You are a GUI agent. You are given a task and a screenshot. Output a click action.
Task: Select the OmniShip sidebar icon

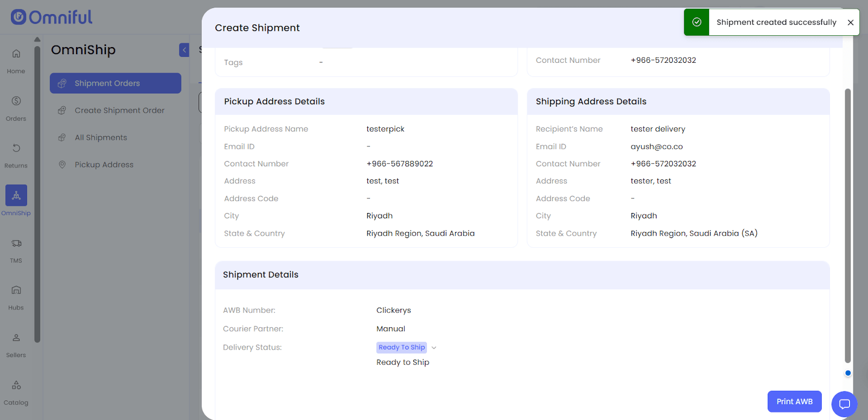point(16,196)
